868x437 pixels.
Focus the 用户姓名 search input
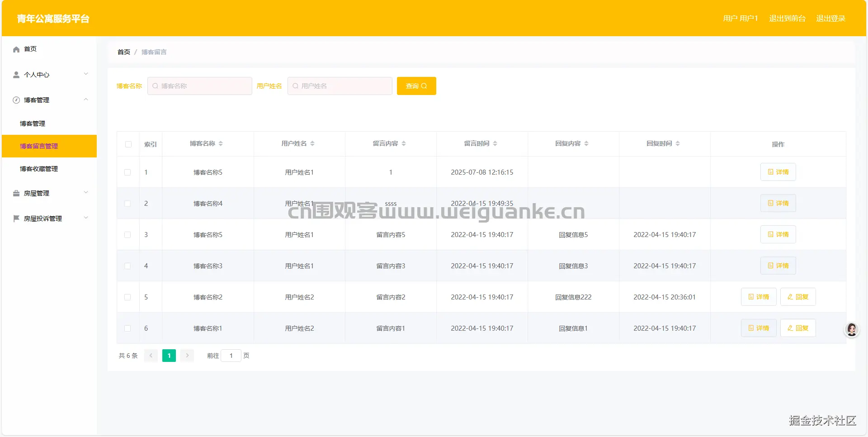pyautogui.click(x=340, y=86)
